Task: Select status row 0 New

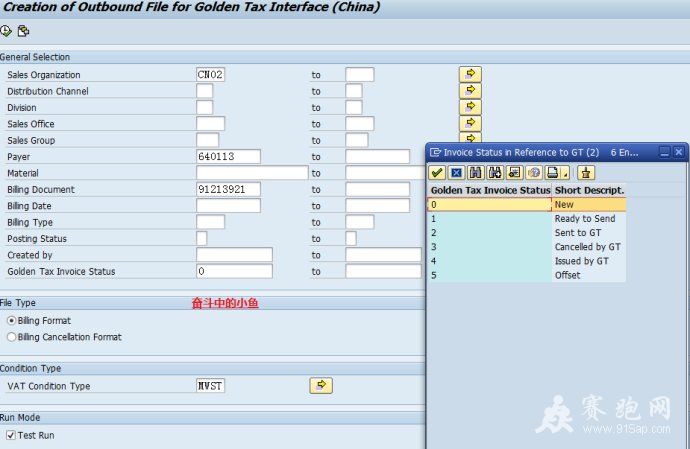Action: click(527, 204)
